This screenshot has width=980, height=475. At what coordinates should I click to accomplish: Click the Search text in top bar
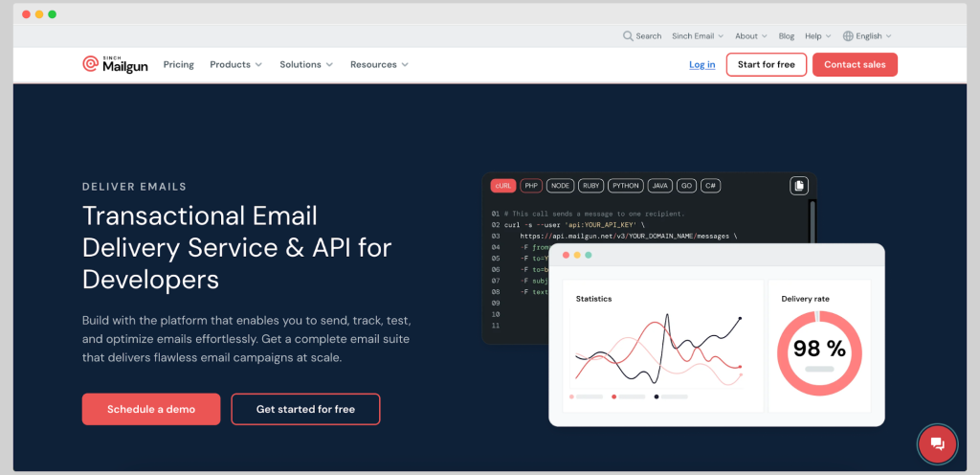(649, 36)
